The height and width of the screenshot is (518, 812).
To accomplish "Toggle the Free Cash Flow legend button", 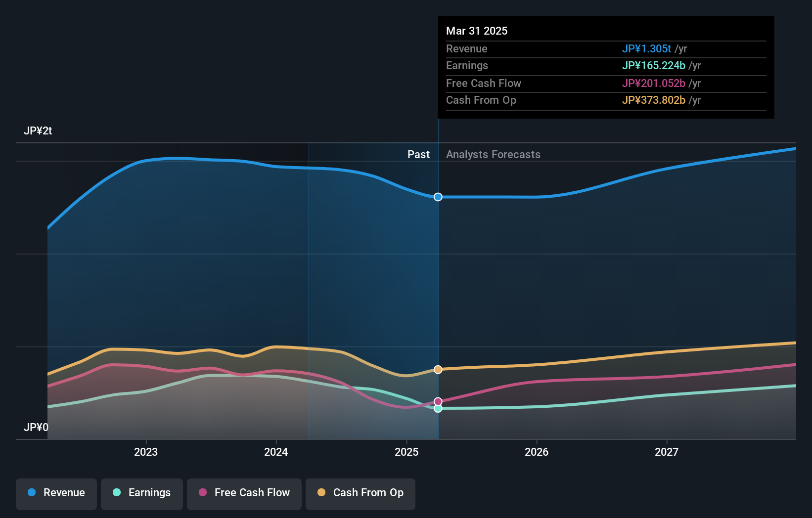I will click(244, 494).
